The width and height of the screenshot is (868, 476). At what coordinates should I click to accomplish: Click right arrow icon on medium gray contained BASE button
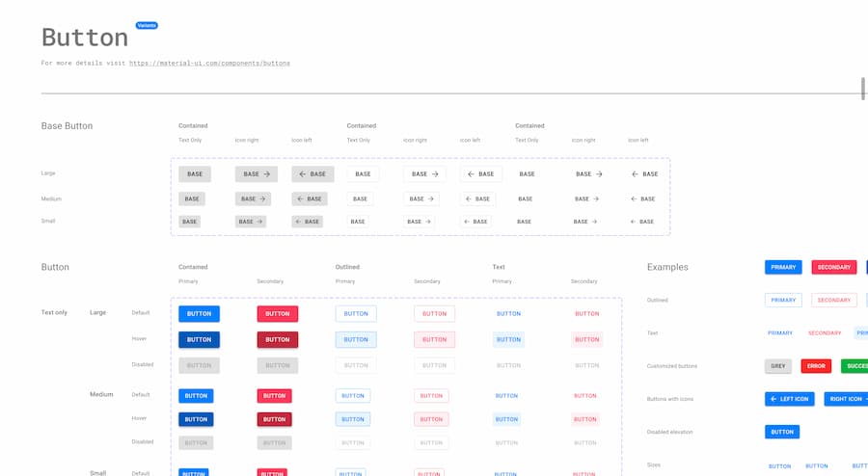263,198
